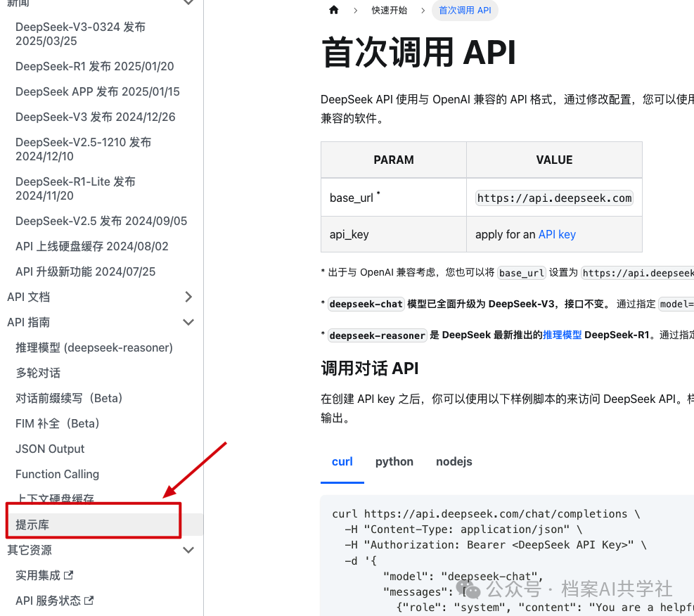Click the api_key parameter cell
Viewport: 694px width, 616px height.
pos(394,234)
